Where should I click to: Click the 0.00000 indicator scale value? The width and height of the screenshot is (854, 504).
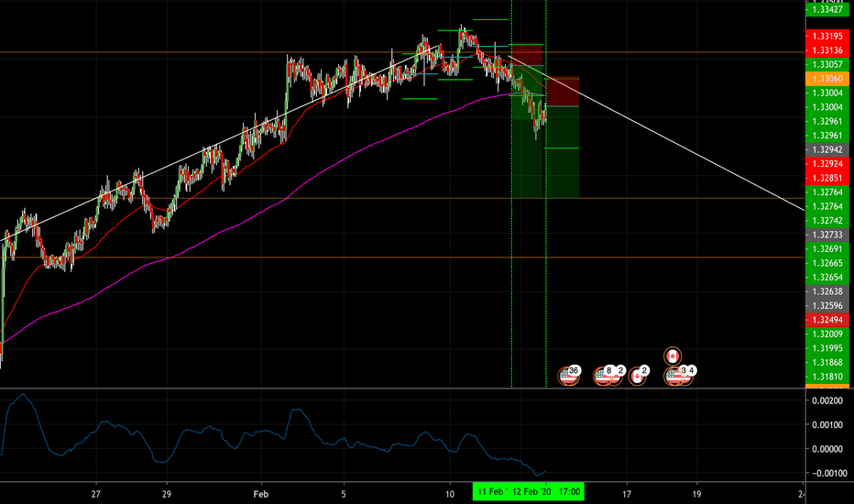(x=827, y=448)
